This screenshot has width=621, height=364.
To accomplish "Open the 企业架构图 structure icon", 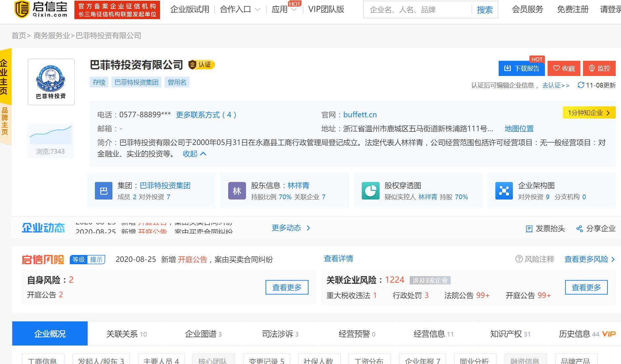I will click(x=504, y=191).
